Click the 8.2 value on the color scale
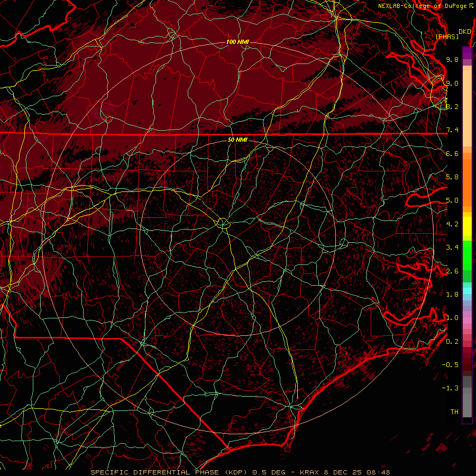This screenshot has width=476, height=476. pos(452,106)
